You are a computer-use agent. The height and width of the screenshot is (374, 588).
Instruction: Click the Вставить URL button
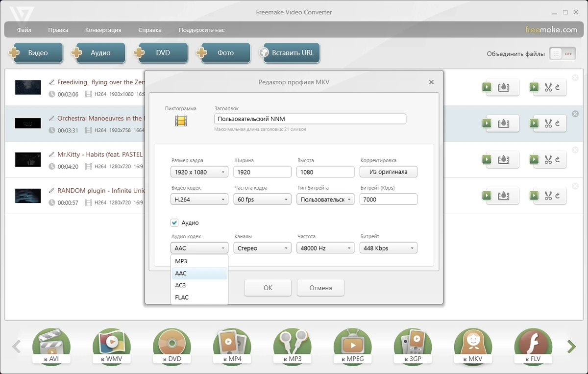[x=289, y=53]
